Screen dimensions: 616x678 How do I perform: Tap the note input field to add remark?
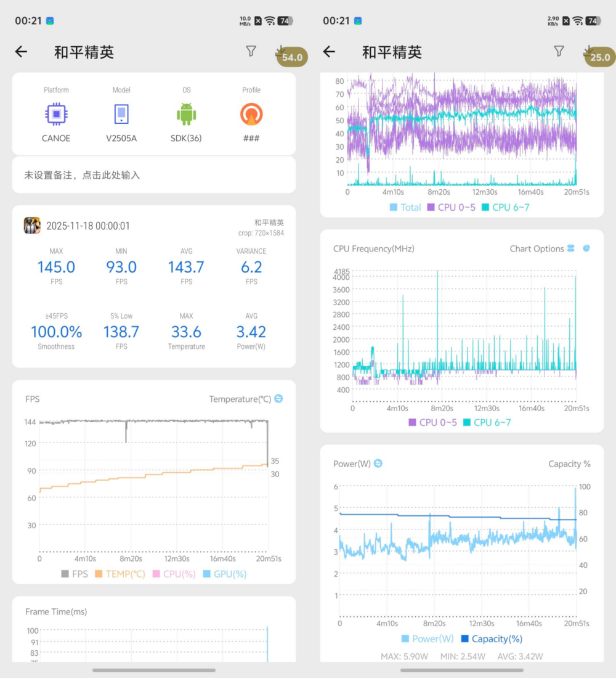(x=154, y=175)
